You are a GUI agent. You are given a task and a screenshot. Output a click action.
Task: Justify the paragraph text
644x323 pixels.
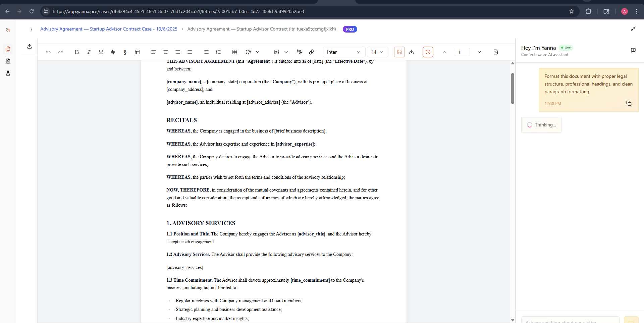190,52
